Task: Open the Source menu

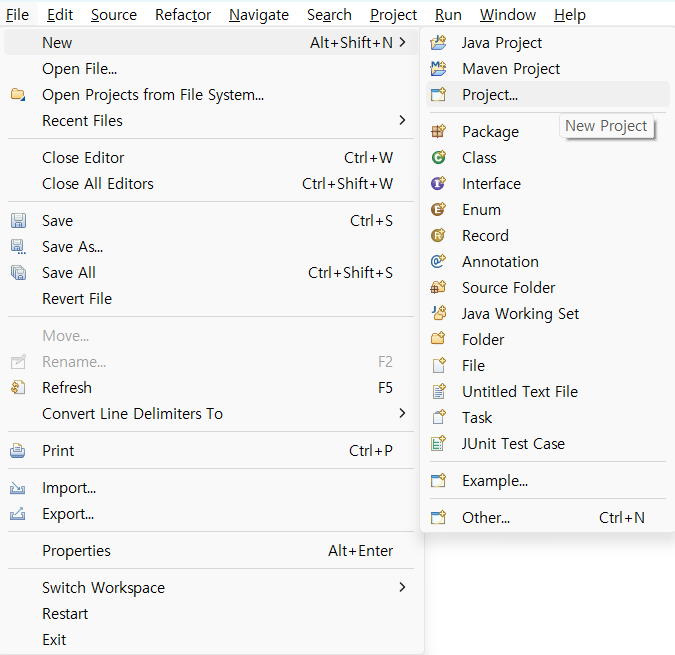Action: click(114, 15)
